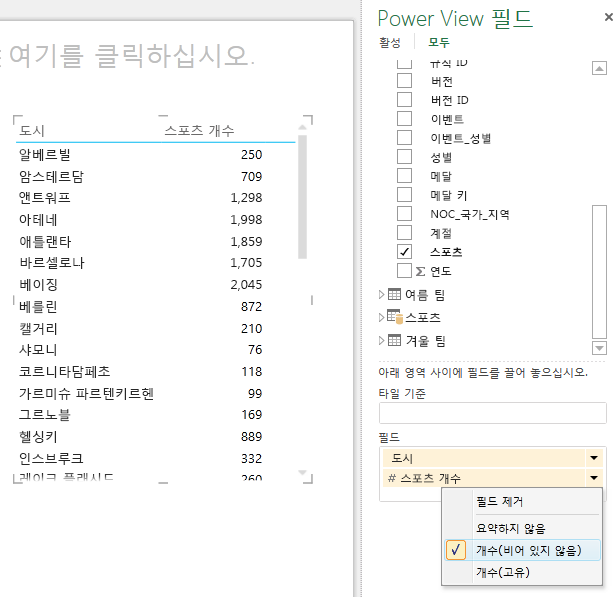615x597 pixels.
Task: Switch to the 모두 tab
Action: coord(439,42)
